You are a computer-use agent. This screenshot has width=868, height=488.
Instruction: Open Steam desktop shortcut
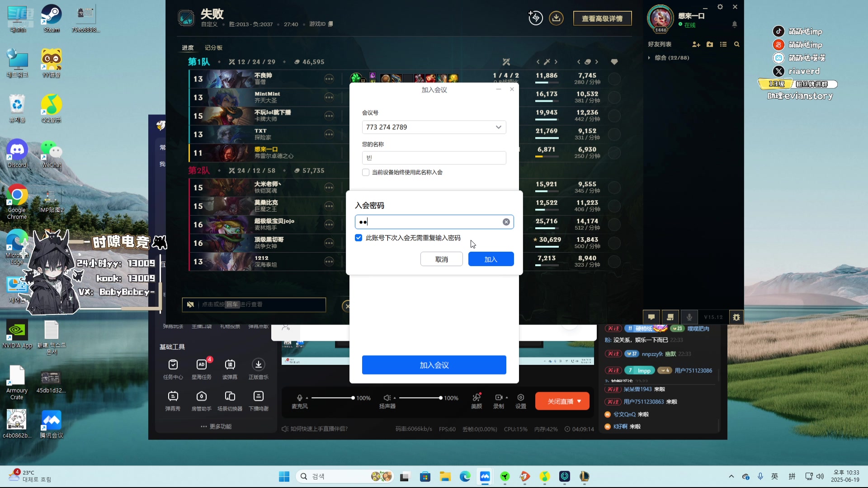click(x=52, y=18)
